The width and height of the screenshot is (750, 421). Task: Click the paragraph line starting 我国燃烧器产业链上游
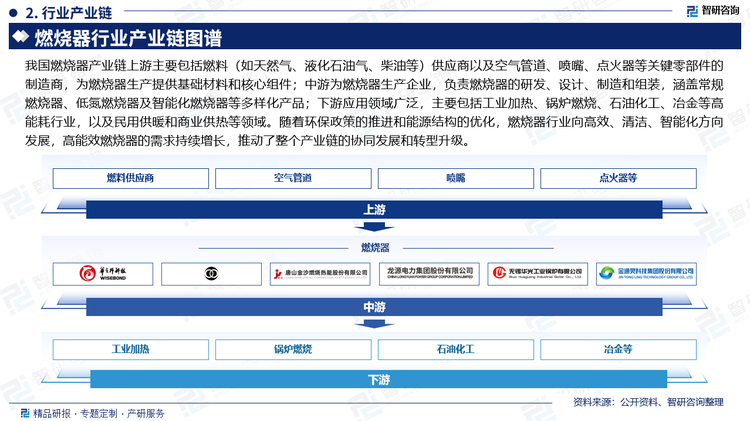click(x=374, y=66)
